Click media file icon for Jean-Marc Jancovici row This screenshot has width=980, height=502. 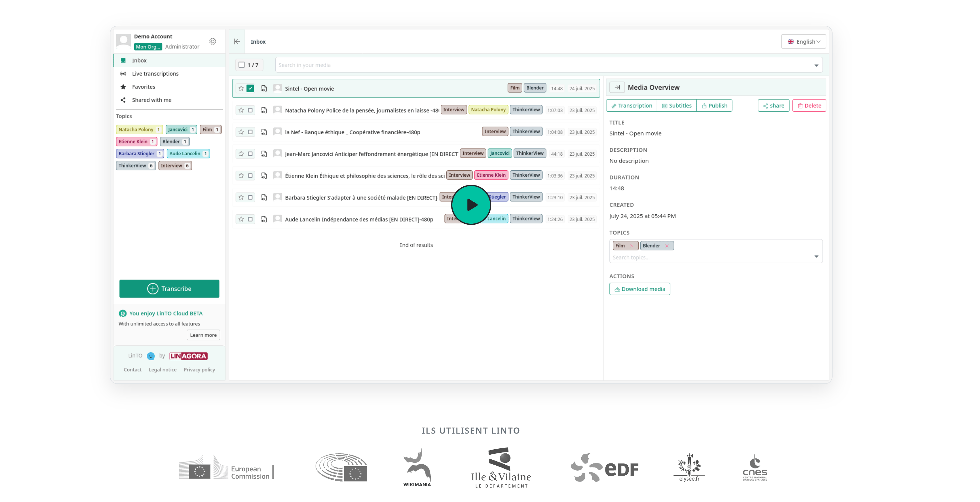coord(264,154)
